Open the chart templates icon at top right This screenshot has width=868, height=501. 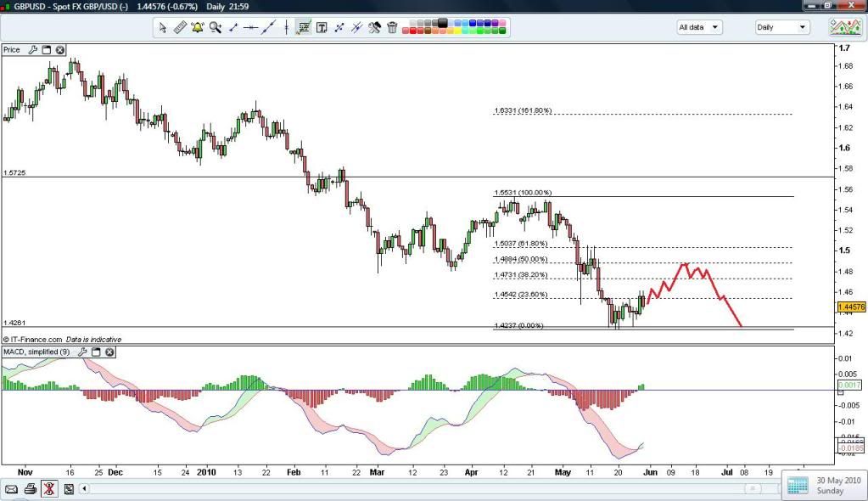845,26
